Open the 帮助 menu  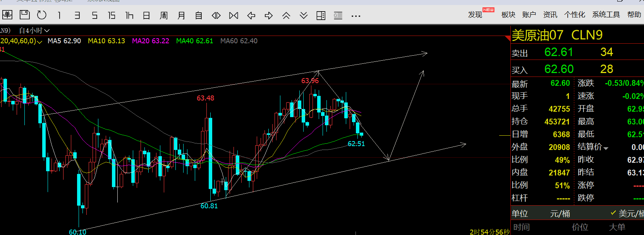(634, 15)
